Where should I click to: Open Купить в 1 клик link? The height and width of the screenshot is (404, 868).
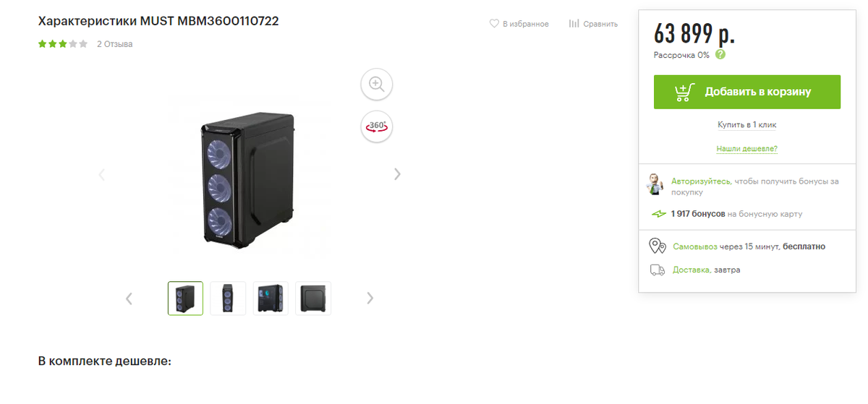point(746,125)
